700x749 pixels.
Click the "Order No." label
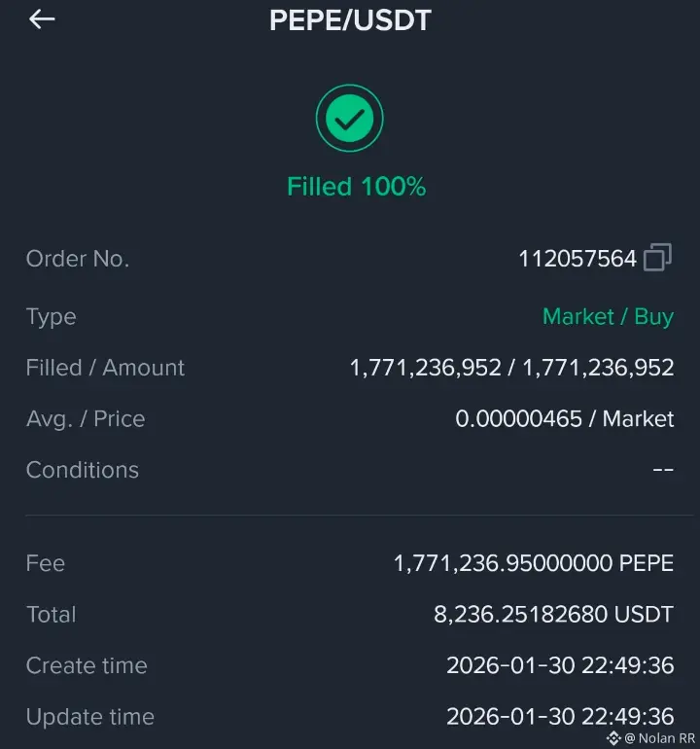78,259
